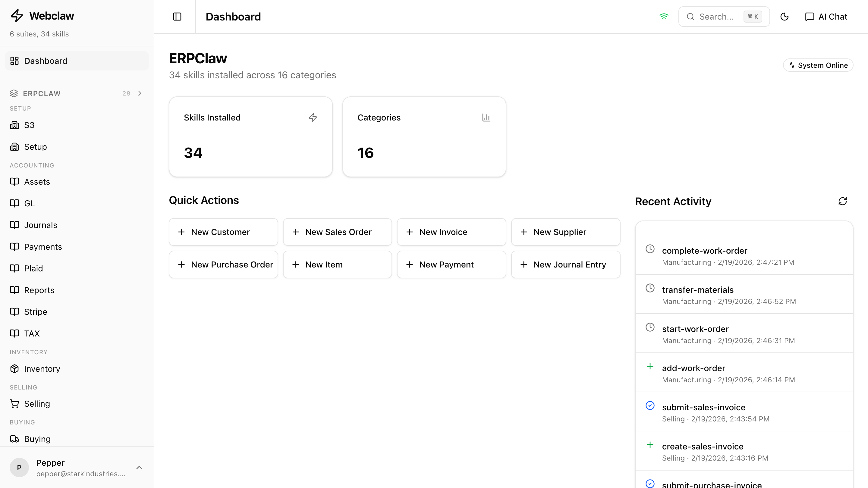Image resolution: width=868 pixels, height=488 pixels.
Task: Open the Reports page
Action: pyautogui.click(x=77, y=290)
